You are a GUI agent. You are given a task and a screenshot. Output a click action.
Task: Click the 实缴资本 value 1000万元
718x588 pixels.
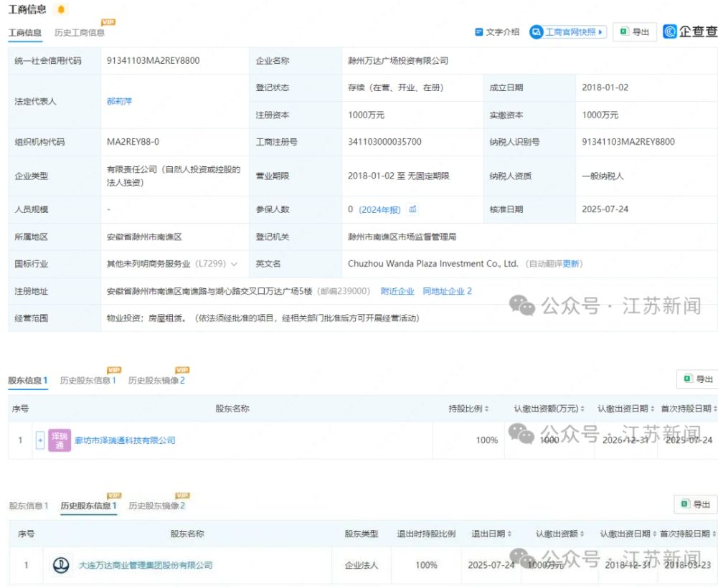pos(600,115)
